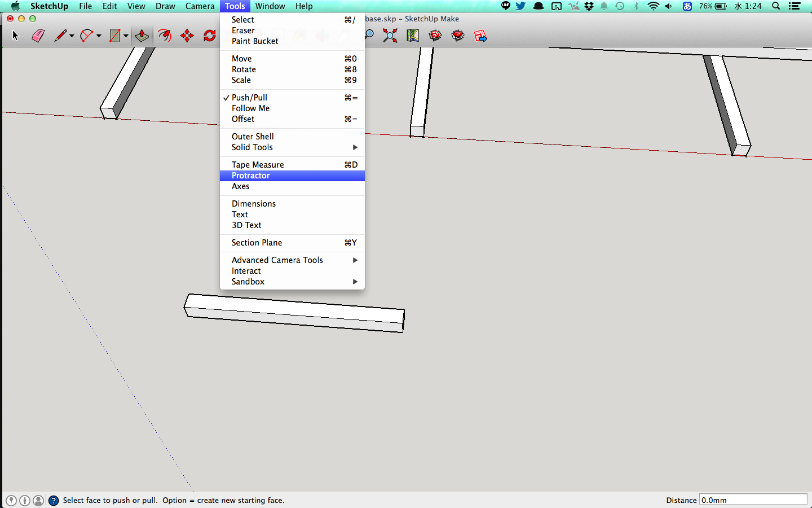Open Spotlight search in the macOS menu bar

776,6
